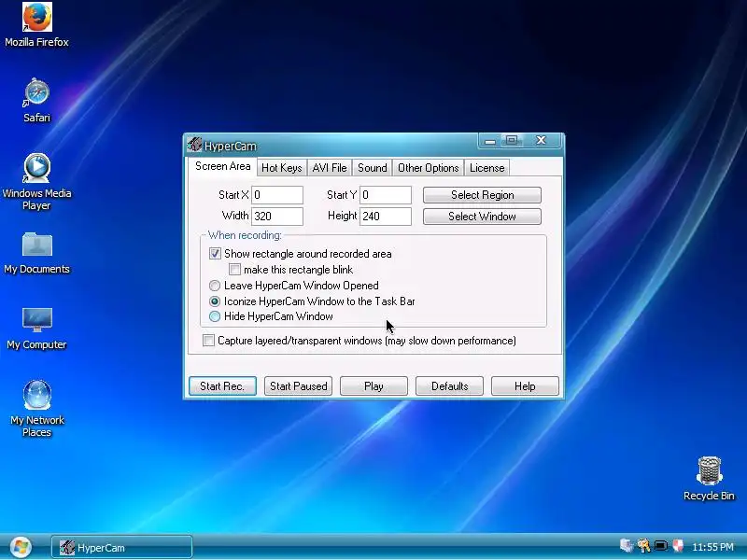Click the red shield tray icon
This screenshot has width=747, height=560.
pyautogui.click(x=678, y=546)
